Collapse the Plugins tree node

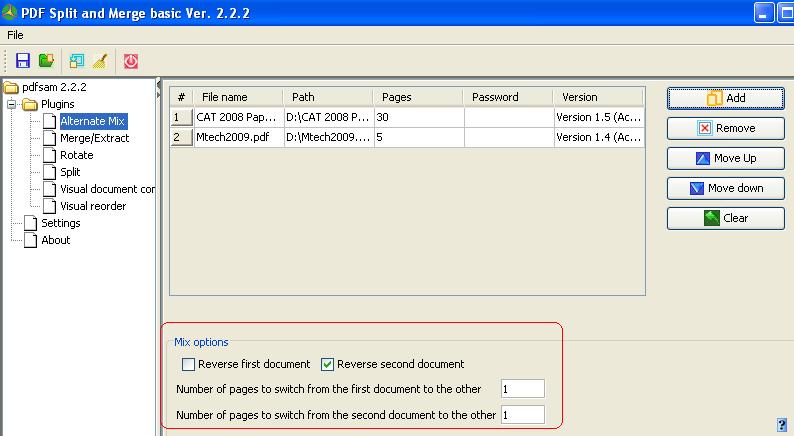pyautogui.click(x=13, y=104)
